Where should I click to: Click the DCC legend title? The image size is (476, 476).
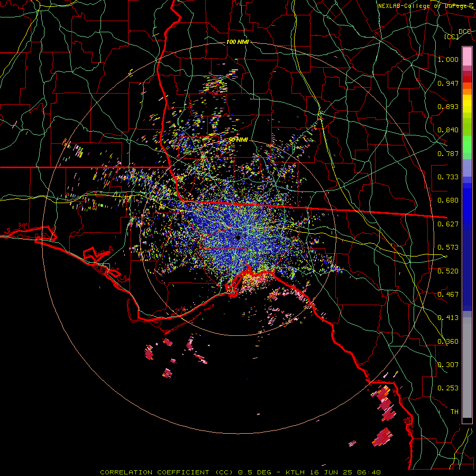pos(465,32)
